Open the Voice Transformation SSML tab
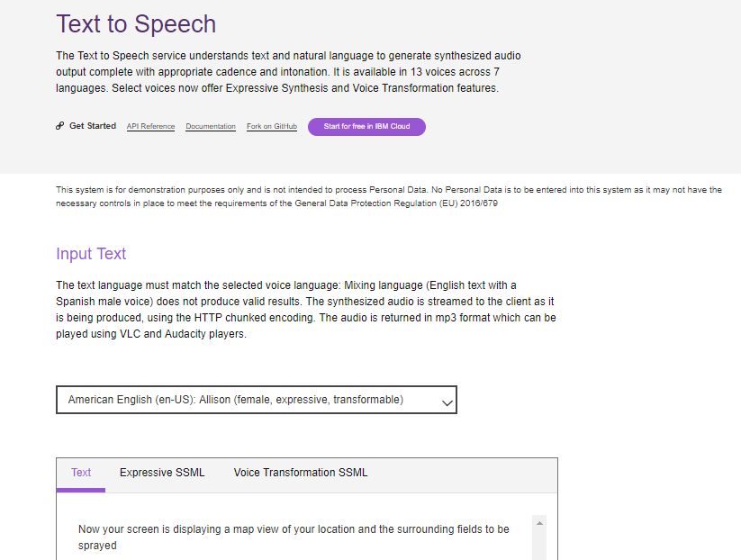This screenshot has height=560, width=741. click(x=301, y=473)
